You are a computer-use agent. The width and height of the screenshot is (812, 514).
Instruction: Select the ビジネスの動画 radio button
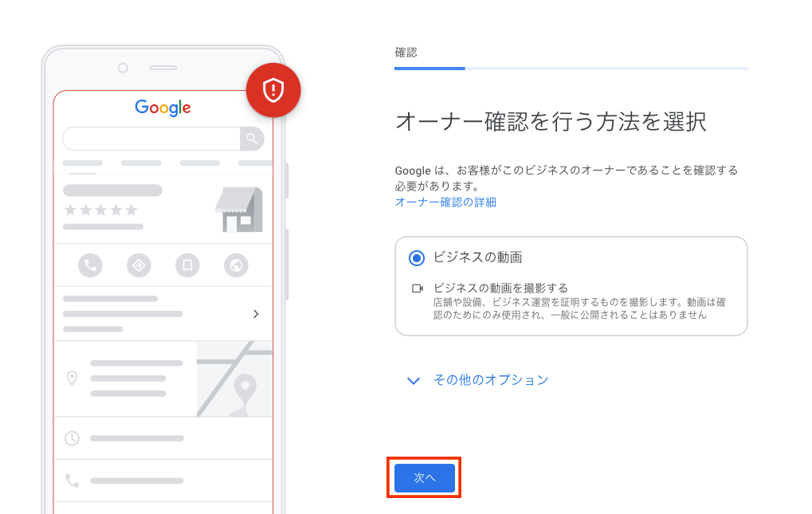(416, 257)
